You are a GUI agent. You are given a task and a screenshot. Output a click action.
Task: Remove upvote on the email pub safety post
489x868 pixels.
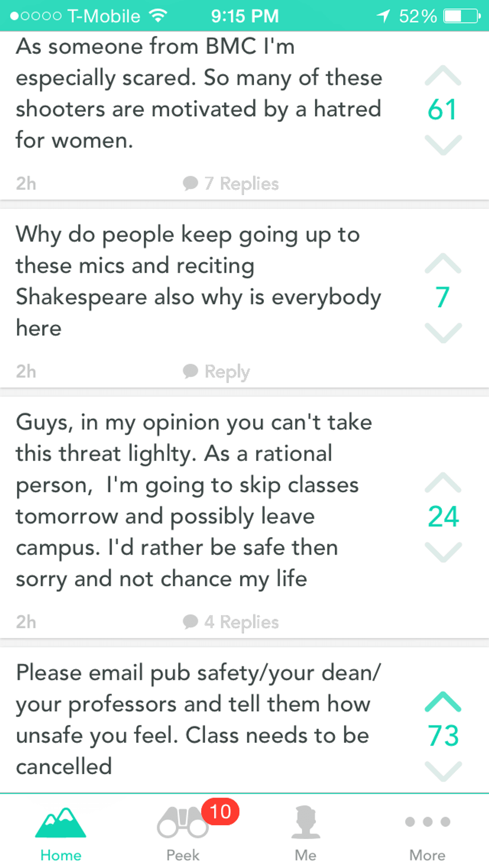(443, 702)
